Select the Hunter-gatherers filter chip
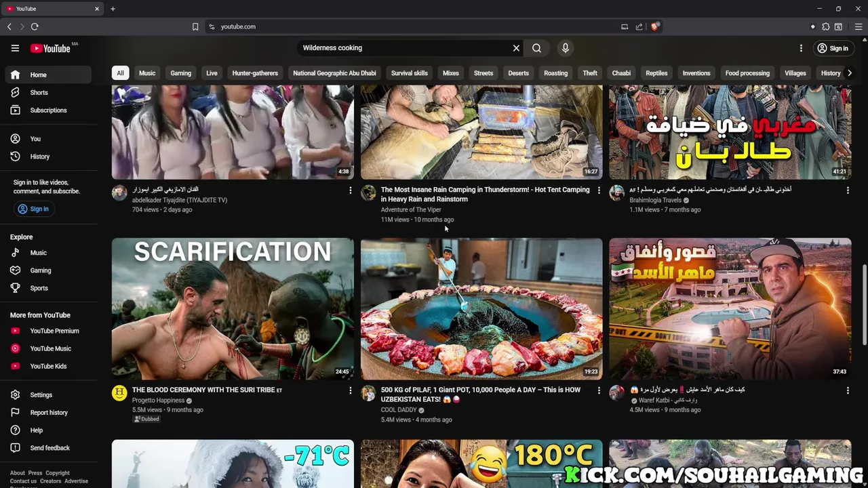This screenshot has width=868, height=488. click(255, 73)
